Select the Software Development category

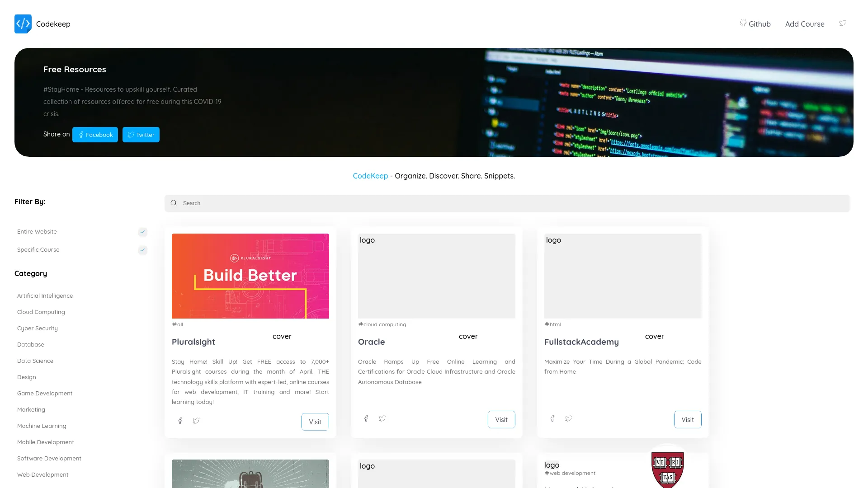(49, 458)
